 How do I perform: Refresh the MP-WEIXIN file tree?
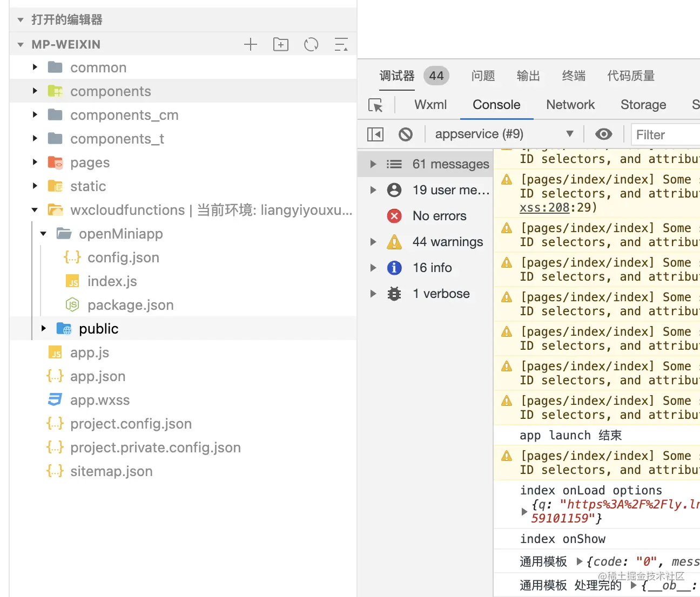pyautogui.click(x=311, y=44)
